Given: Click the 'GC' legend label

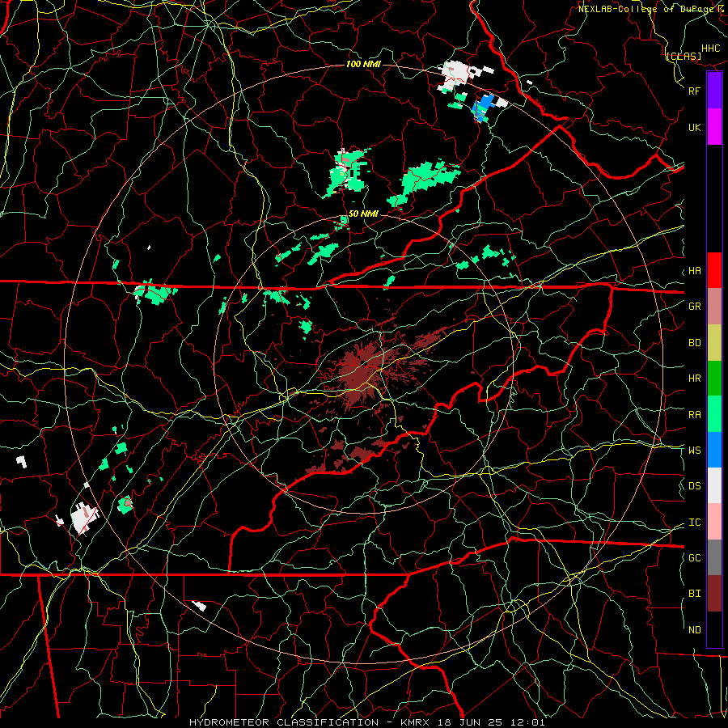Looking at the screenshot, I should click(694, 558).
